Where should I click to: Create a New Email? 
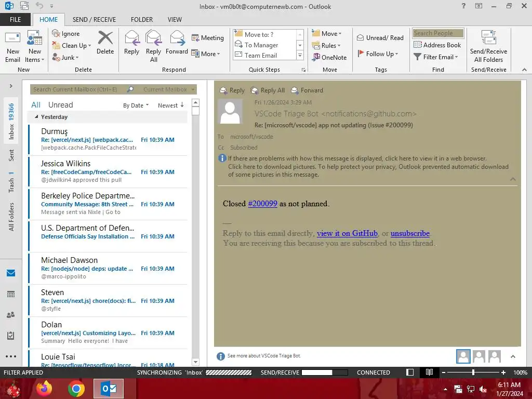[12, 47]
